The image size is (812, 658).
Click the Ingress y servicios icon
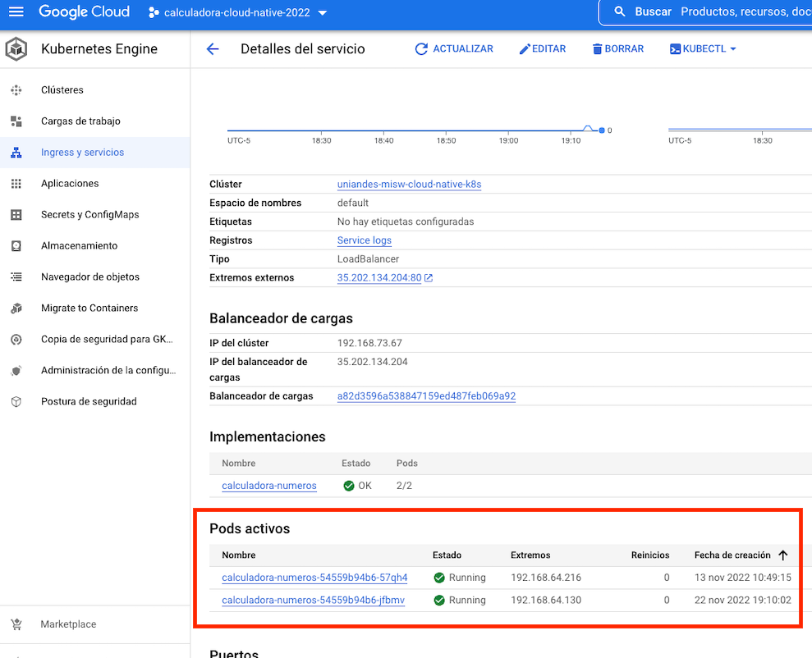16,152
